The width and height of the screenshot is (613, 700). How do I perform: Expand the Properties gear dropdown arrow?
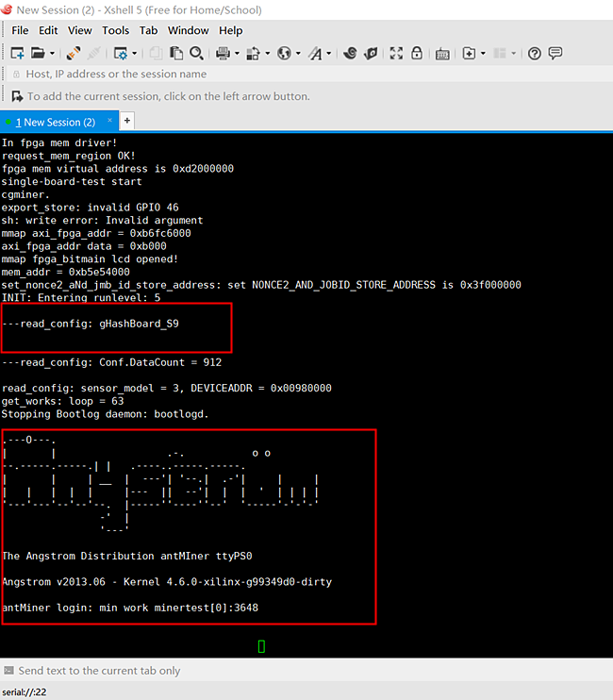coord(134,54)
